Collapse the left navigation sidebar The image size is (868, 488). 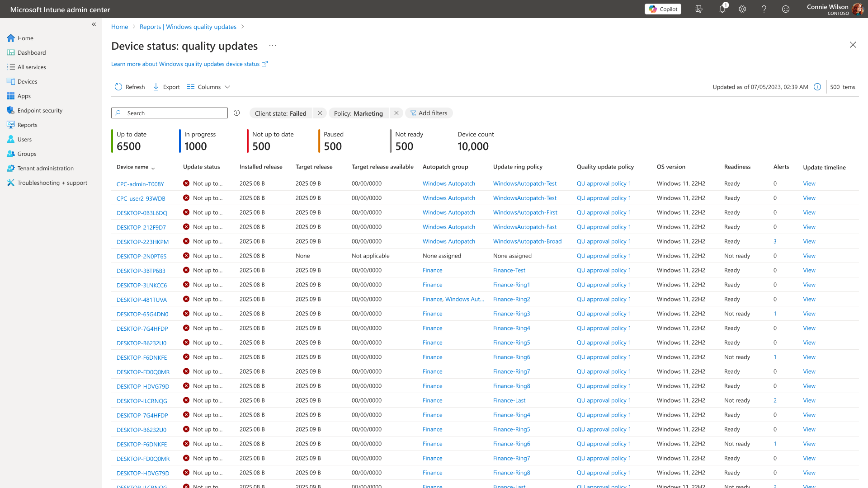(x=94, y=24)
